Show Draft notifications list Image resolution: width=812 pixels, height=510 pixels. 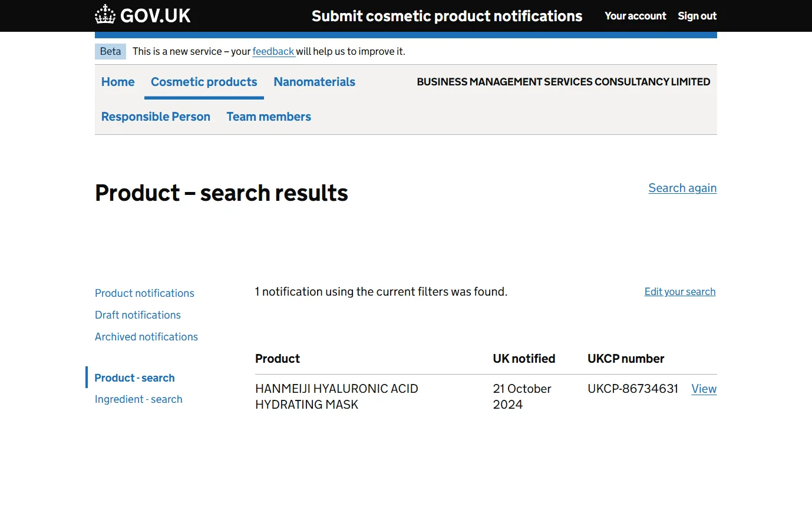(x=138, y=315)
